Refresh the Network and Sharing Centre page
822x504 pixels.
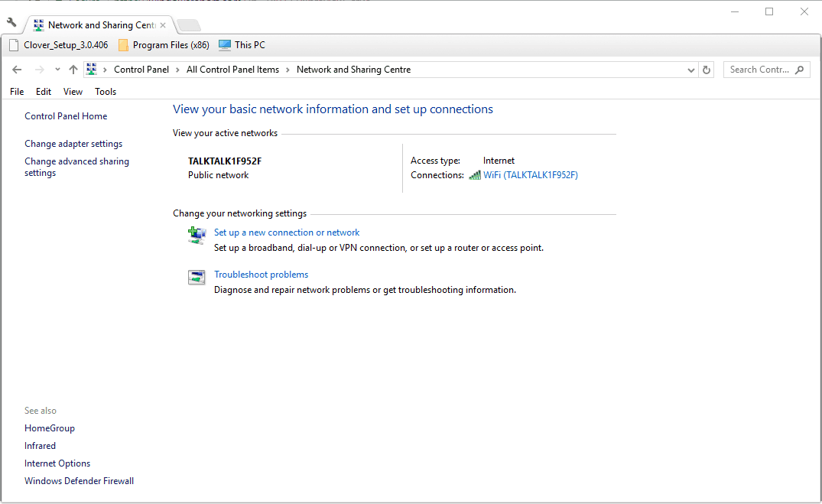[x=707, y=70]
